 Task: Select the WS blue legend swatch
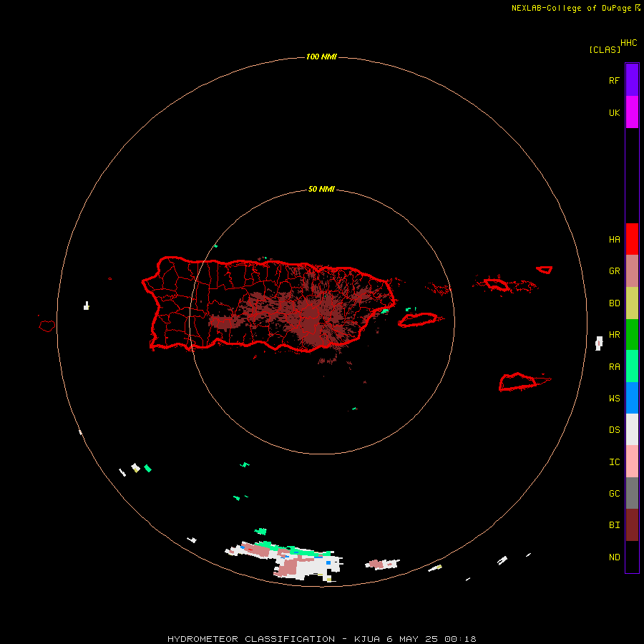(632, 398)
